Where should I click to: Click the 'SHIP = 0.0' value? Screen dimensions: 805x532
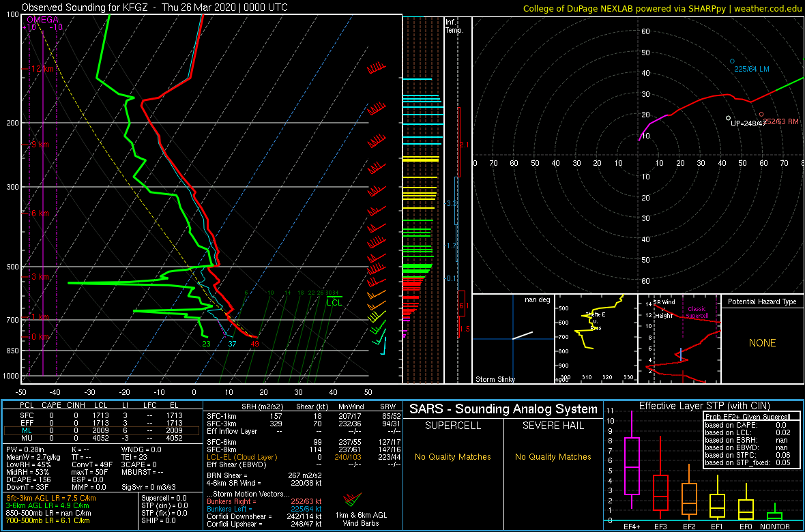coord(160,520)
